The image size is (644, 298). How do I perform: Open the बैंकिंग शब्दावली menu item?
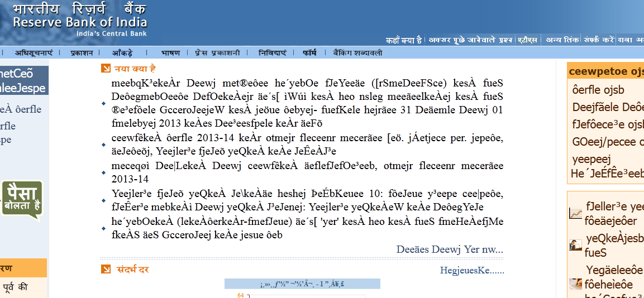[357, 52]
